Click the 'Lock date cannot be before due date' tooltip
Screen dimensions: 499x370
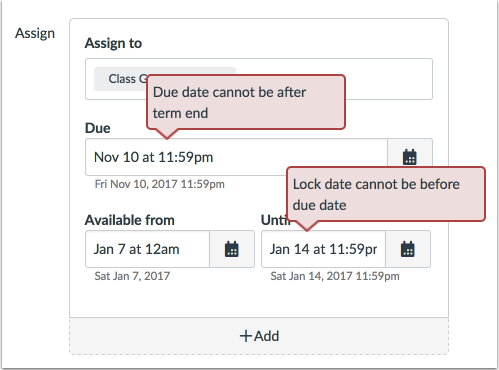386,194
